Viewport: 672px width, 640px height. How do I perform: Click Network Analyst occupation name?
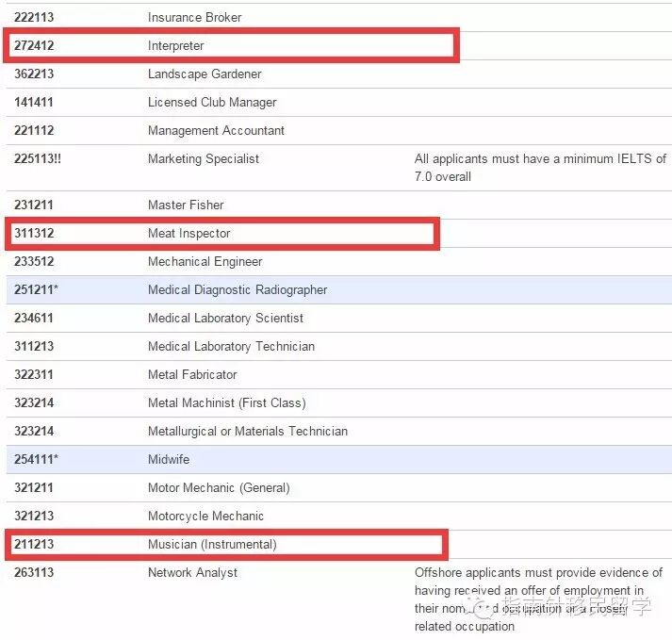(192, 573)
